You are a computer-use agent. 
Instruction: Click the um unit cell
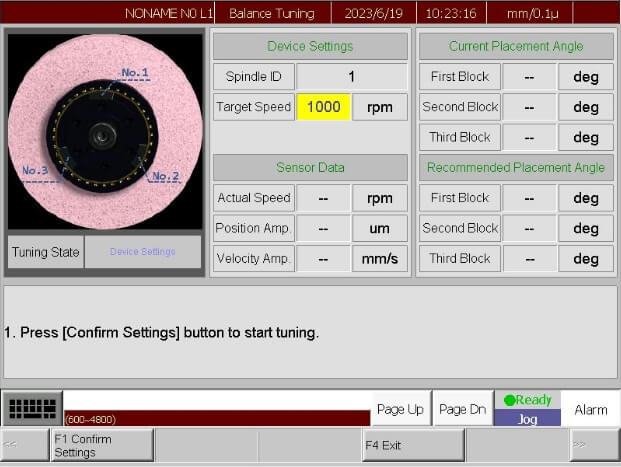coord(379,229)
